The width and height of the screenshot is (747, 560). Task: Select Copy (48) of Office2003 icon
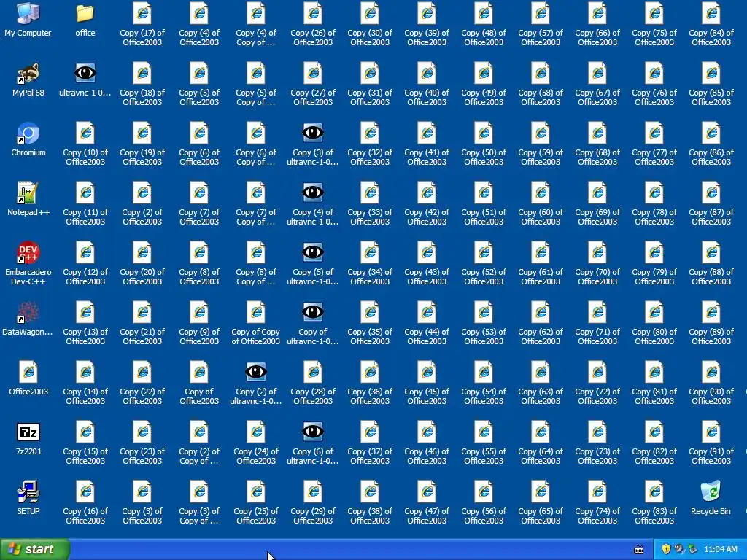(484, 13)
